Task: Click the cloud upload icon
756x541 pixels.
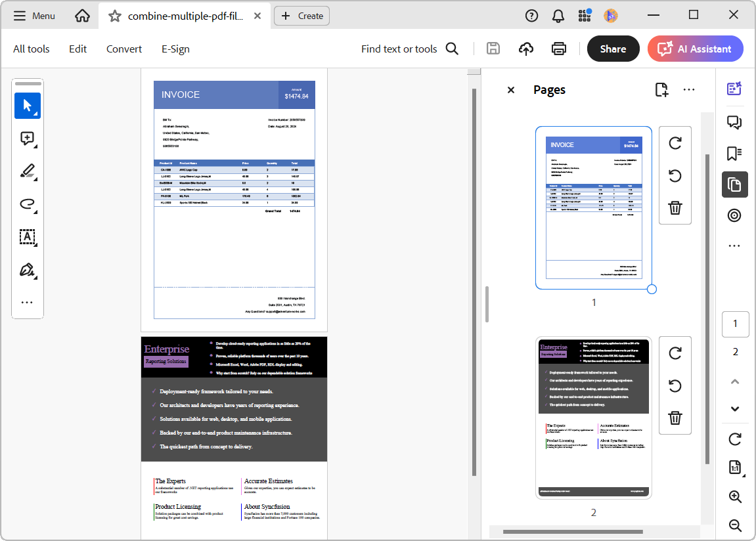Action: (x=526, y=49)
